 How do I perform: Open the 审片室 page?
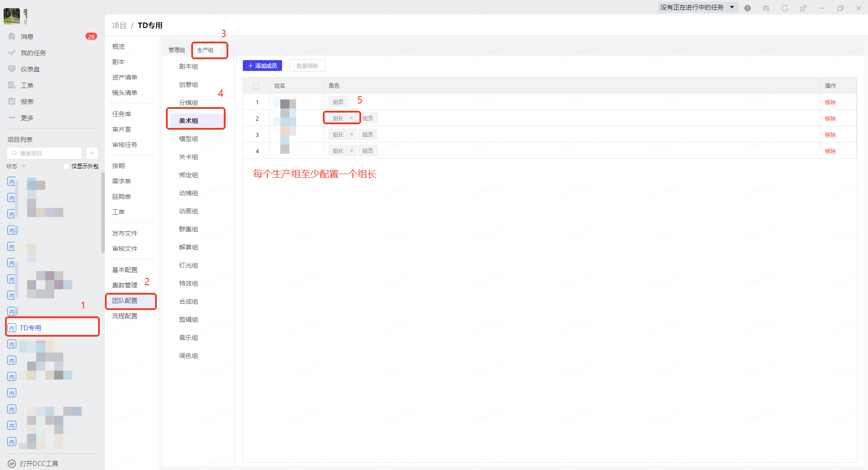[x=122, y=129]
